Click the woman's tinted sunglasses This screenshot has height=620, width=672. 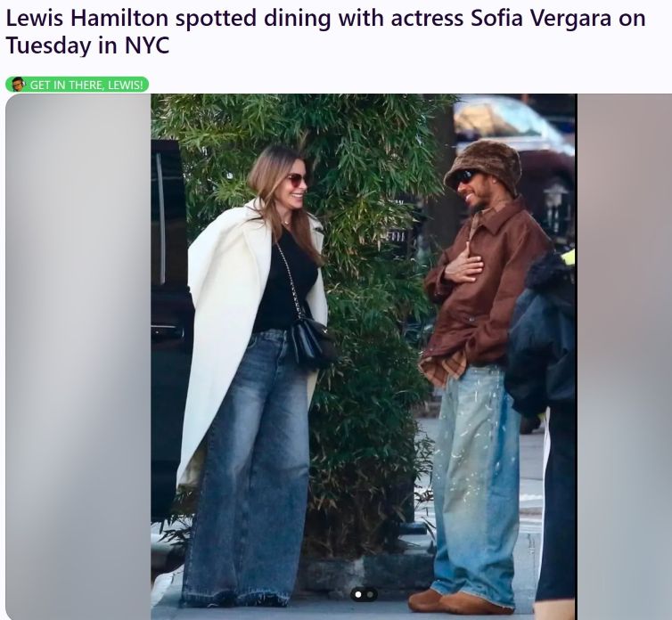tap(297, 180)
